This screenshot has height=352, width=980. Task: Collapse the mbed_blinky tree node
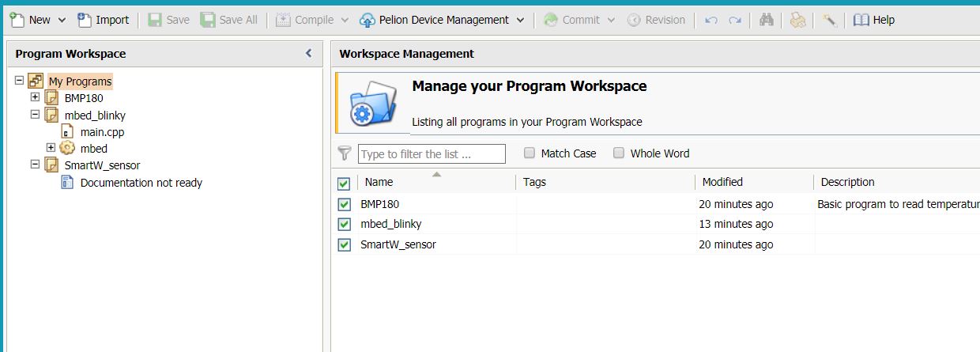(35, 115)
